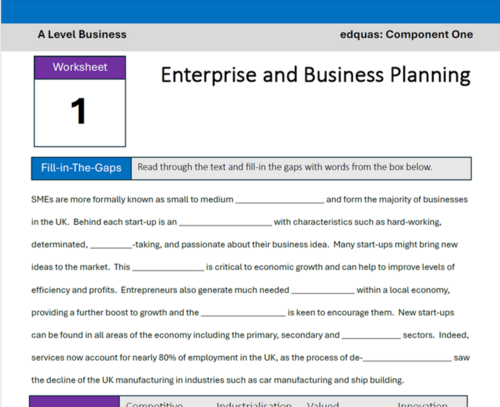The height and width of the screenshot is (407, 500).
Task: Click the blank after generate much needed
Action: (323, 290)
